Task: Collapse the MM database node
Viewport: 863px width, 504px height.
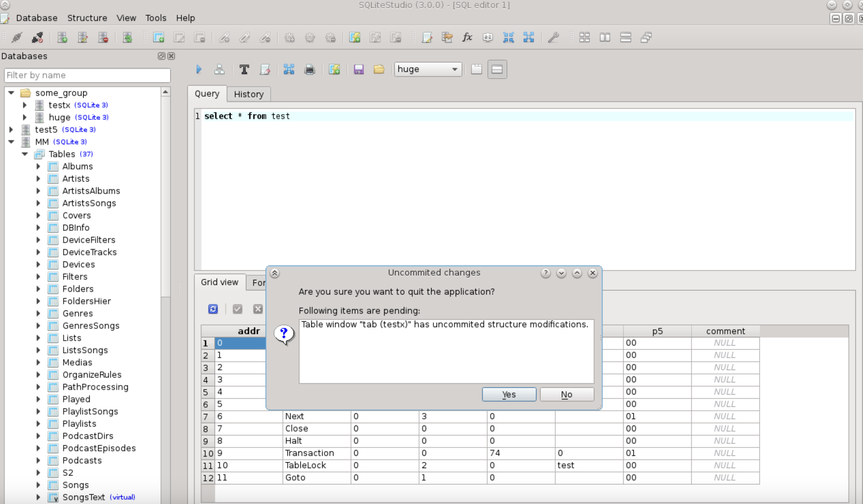Action: point(11,142)
